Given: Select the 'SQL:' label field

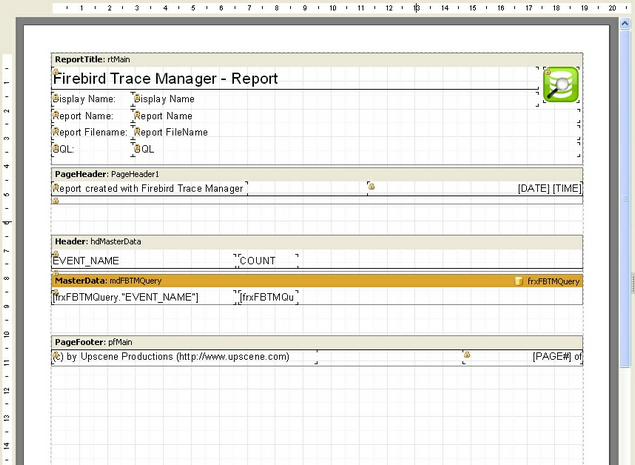Looking at the screenshot, I should [x=92, y=149].
